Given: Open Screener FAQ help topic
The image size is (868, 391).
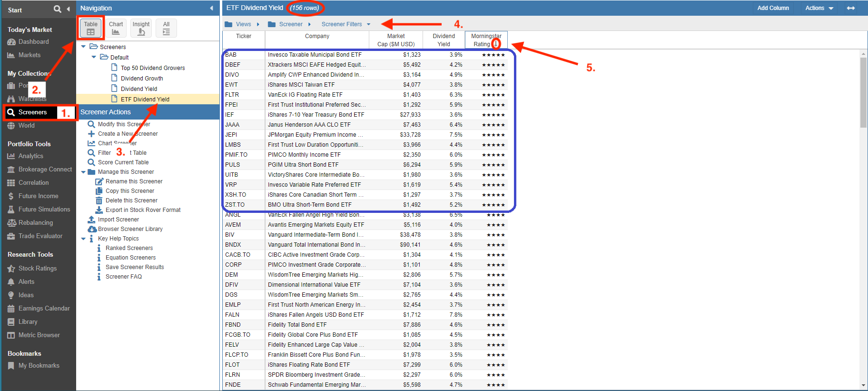Looking at the screenshot, I should pos(124,277).
